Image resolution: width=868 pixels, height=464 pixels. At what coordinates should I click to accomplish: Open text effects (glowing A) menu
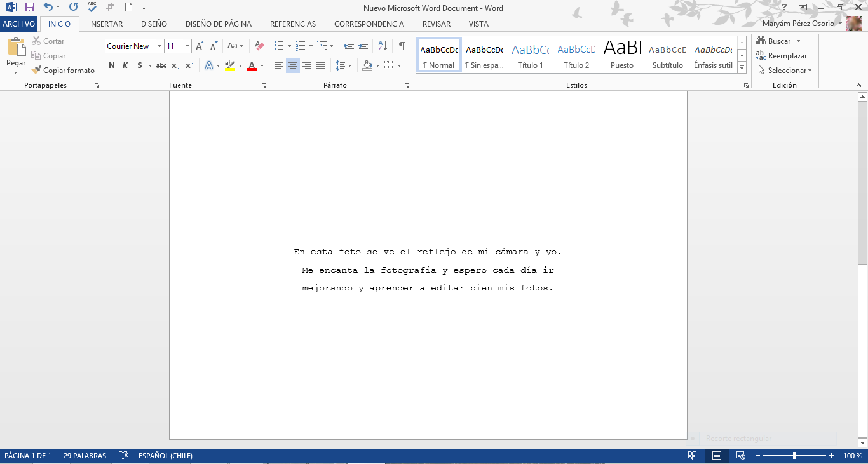coord(209,65)
